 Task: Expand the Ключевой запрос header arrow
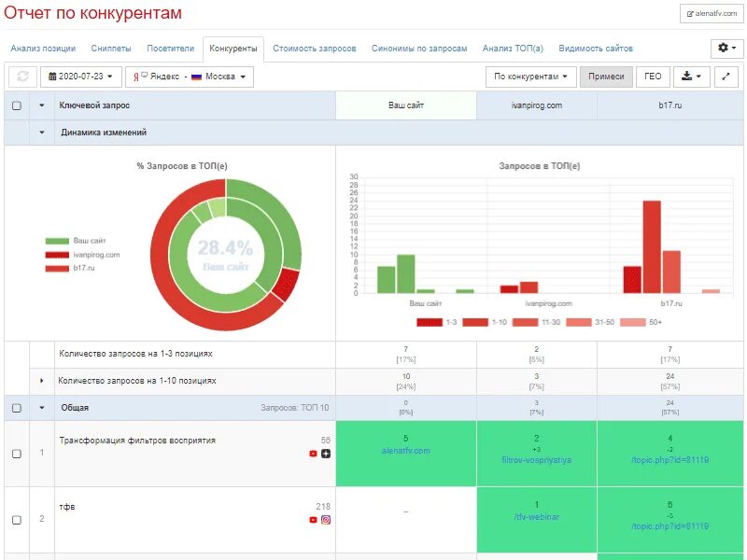pos(42,105)
